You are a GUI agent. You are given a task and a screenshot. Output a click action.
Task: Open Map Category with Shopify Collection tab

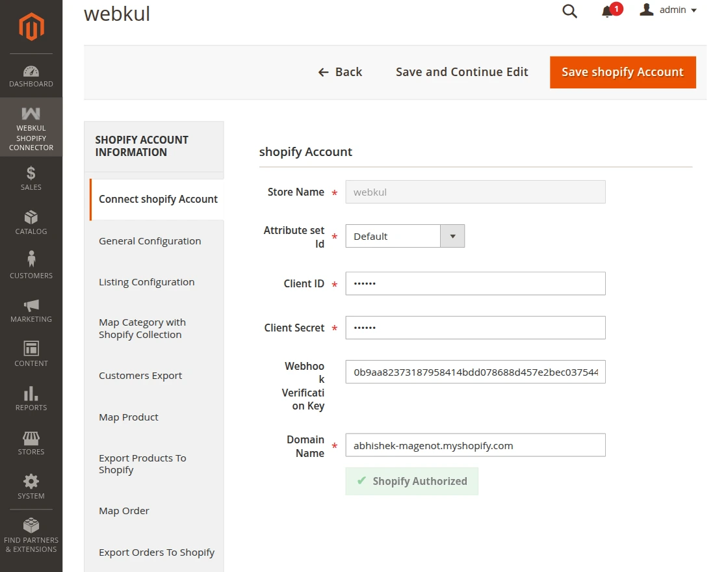pyautogui.click(x=142, y=328)
